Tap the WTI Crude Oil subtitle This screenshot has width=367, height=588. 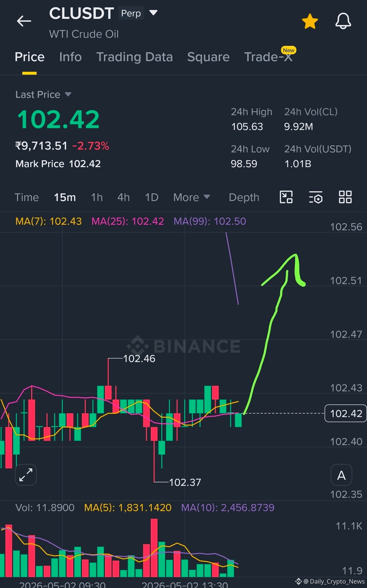pyautogui.click(x=84, y=34)
